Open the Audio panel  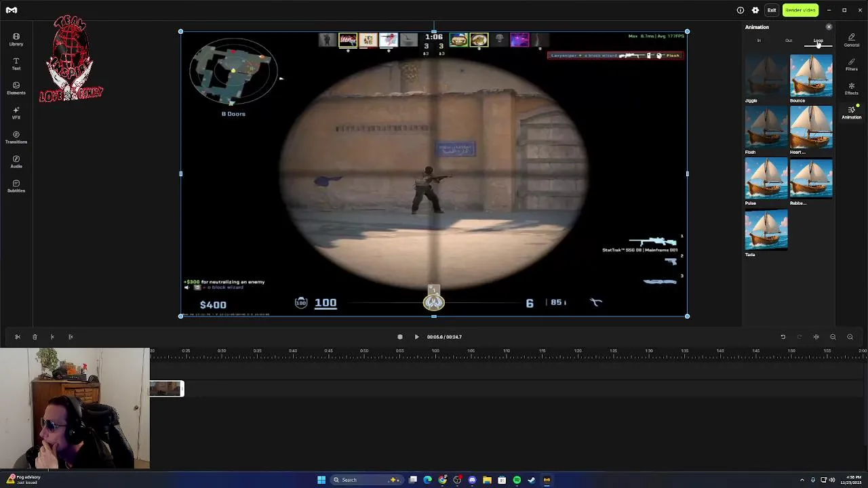coord(16,161)
